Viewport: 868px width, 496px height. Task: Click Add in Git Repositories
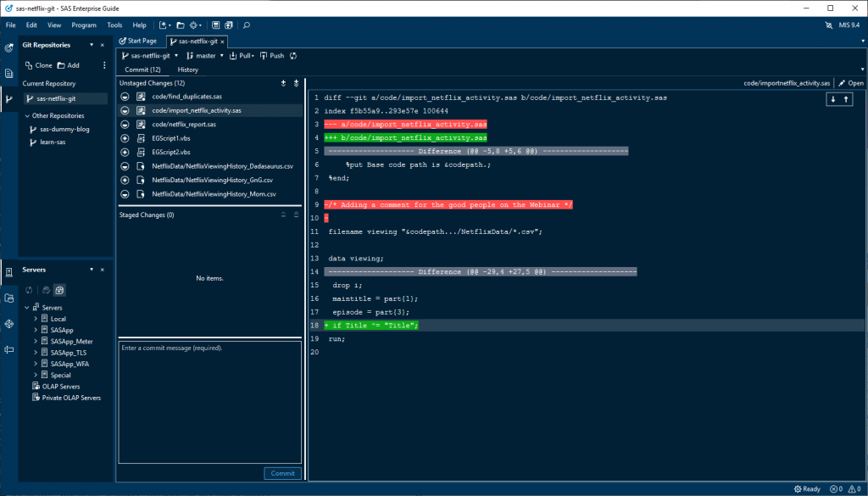tap(69, 65)
